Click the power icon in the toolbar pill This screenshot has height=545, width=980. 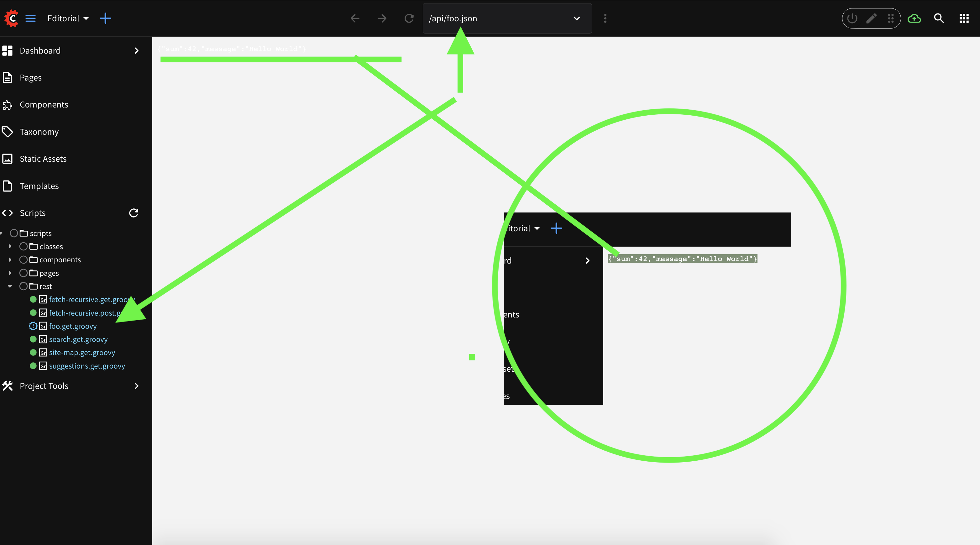(852, 18)
